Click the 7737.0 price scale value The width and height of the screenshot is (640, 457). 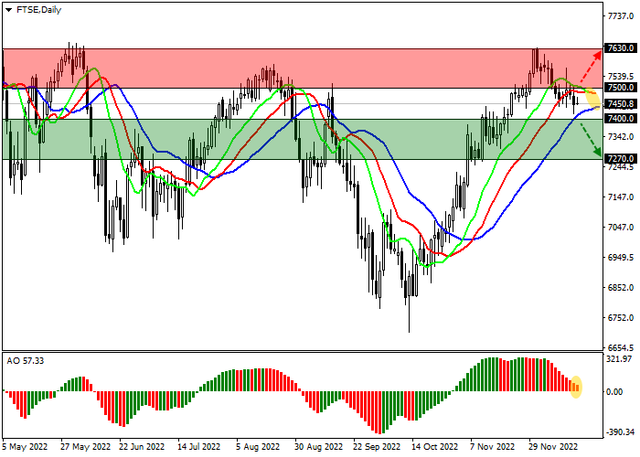[x=620, y=16]
